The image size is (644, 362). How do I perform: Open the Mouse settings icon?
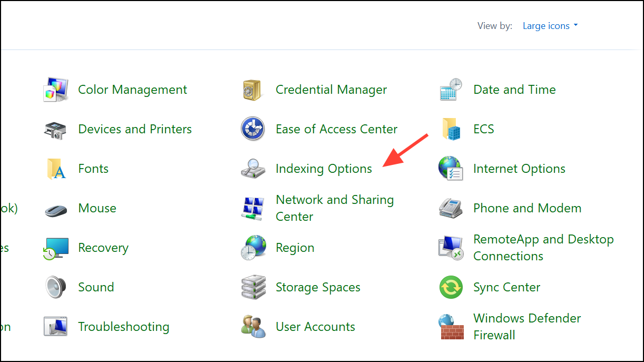click(x=55, y=208)
